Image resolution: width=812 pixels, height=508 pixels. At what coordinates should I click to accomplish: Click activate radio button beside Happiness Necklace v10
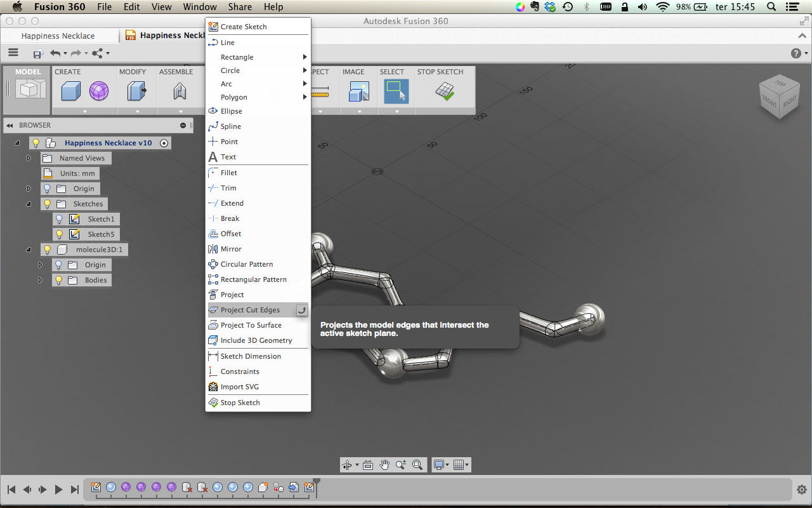[x=164, y=143]
